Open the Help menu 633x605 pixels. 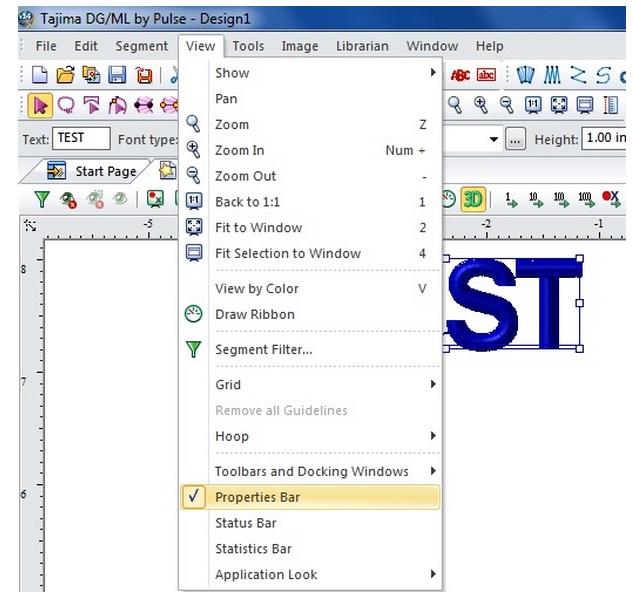[489, 46]
